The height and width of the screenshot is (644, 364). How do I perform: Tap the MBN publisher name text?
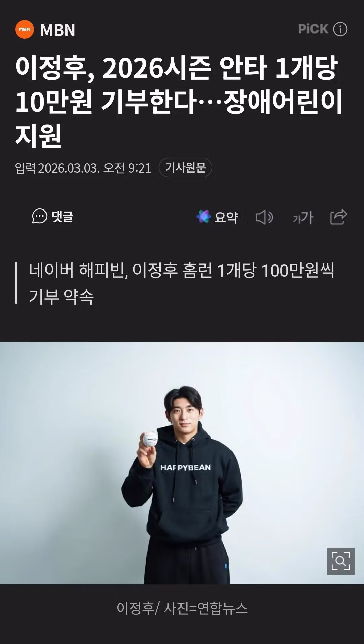pos(58,30)
